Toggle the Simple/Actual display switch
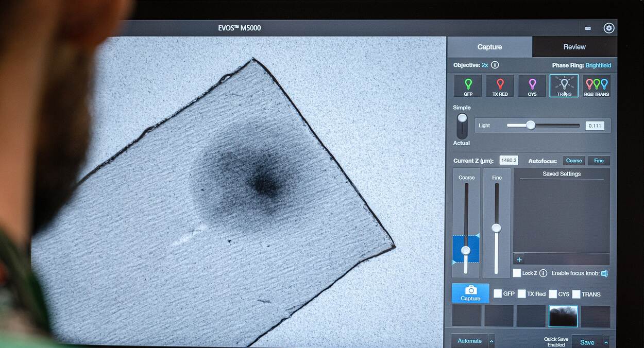Image resolution: width=644 pixels, height=348 pixels. 462,125
